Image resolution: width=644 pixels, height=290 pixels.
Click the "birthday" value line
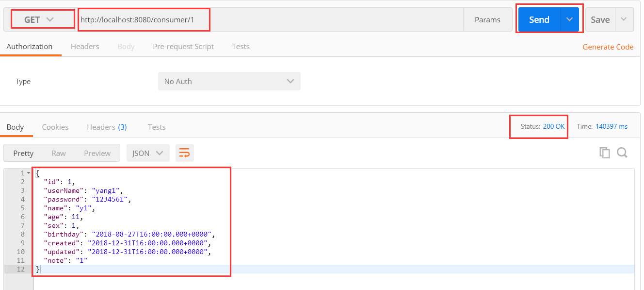pyautogui.click(x=129, y=234)
